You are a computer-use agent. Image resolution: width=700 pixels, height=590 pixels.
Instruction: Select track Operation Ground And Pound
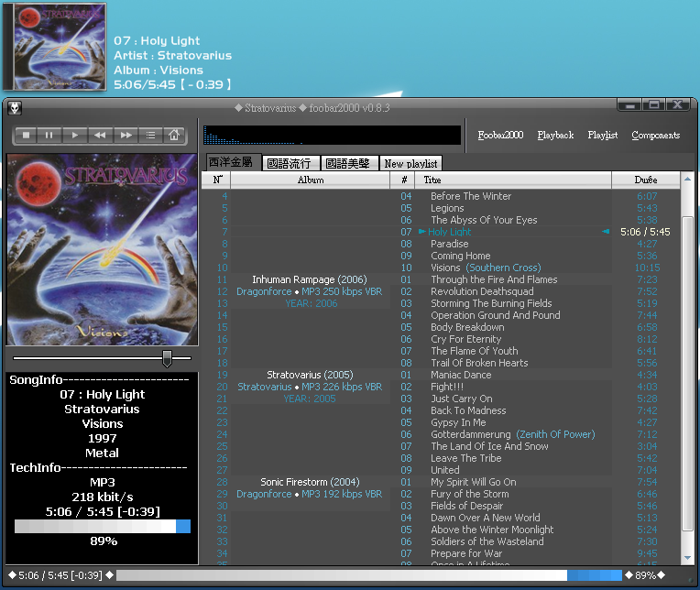[495, 315]
